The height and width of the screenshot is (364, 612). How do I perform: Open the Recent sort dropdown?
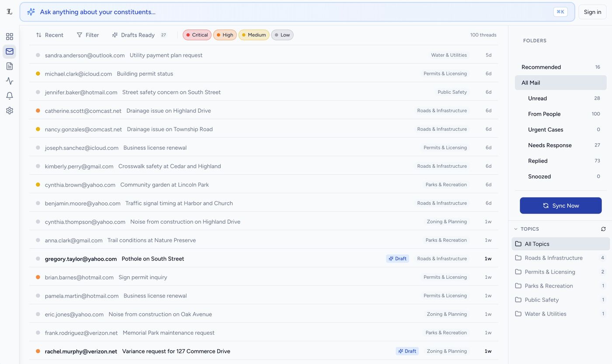(49, 35)
